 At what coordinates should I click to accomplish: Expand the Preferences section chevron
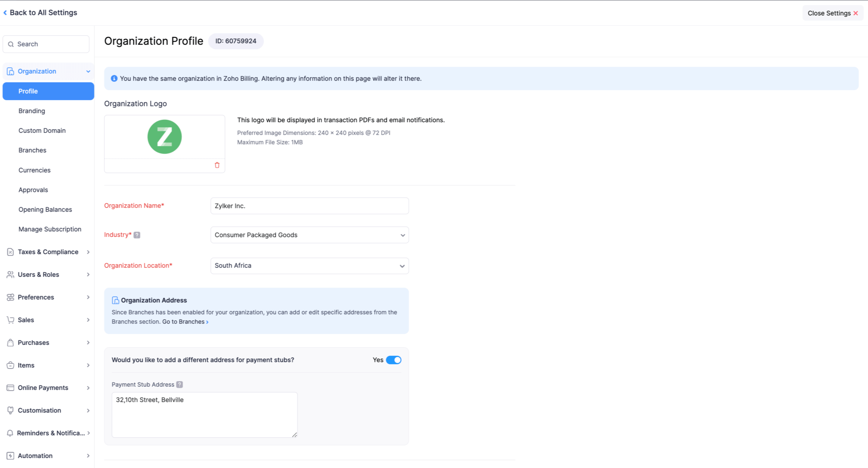88,297
